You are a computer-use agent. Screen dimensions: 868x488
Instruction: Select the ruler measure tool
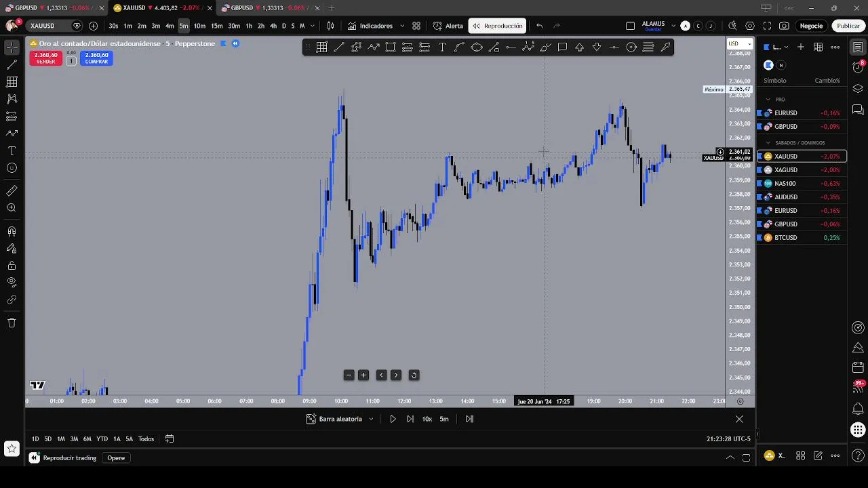12,191
